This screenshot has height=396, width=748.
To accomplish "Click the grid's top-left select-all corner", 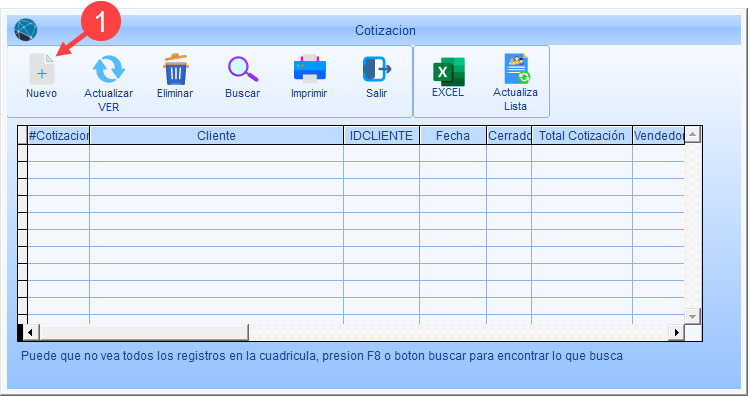I will (22, 135).
